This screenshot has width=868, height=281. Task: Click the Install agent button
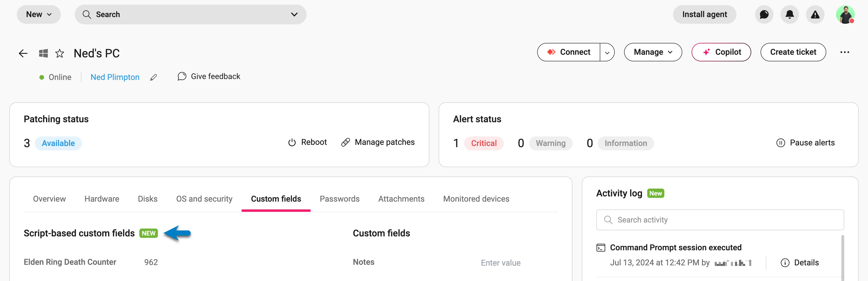point(704,14)
